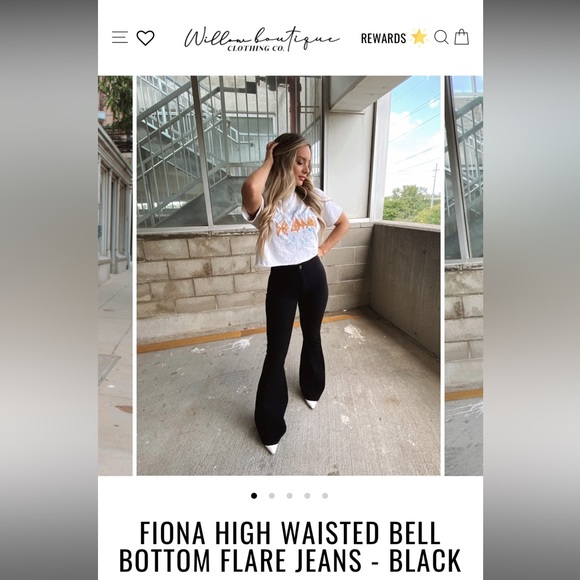
Task: Click the model's white pointed shoe
Action: click(270, 449)
